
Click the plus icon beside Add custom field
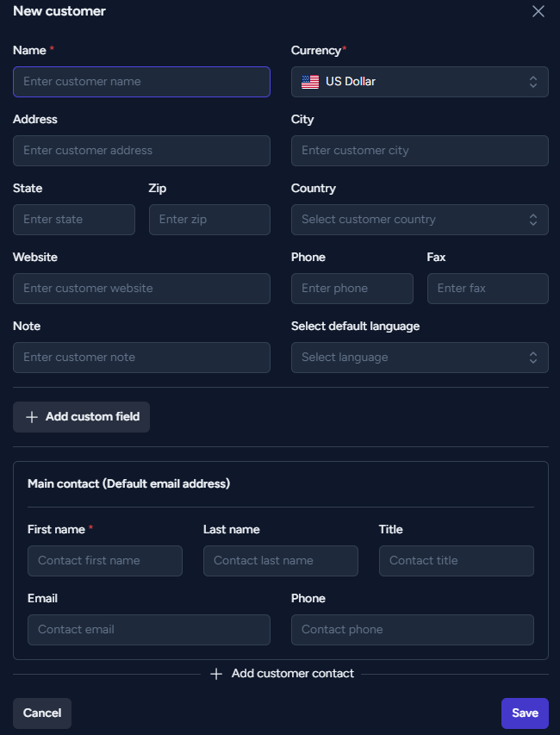[31, 417]
